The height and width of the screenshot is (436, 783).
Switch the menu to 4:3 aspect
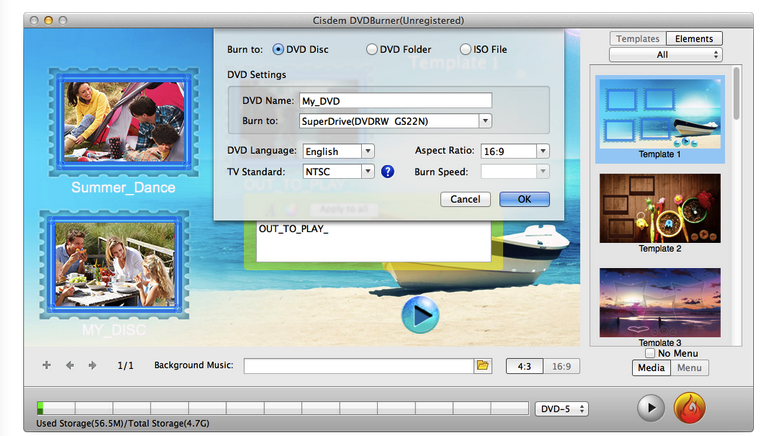point(524,367)
